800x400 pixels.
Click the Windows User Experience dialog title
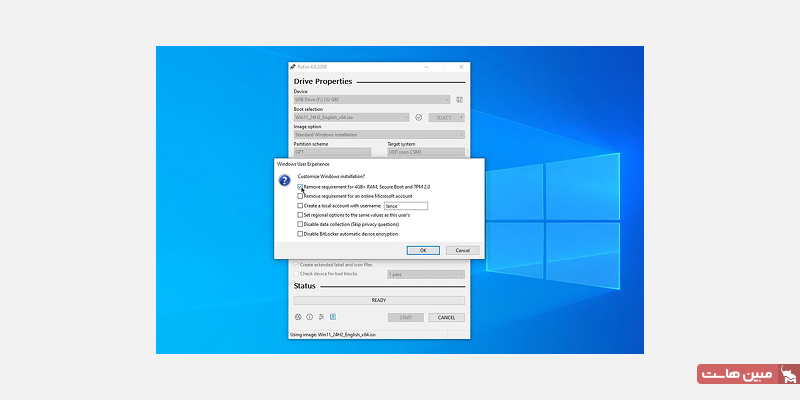pos(303,164)
